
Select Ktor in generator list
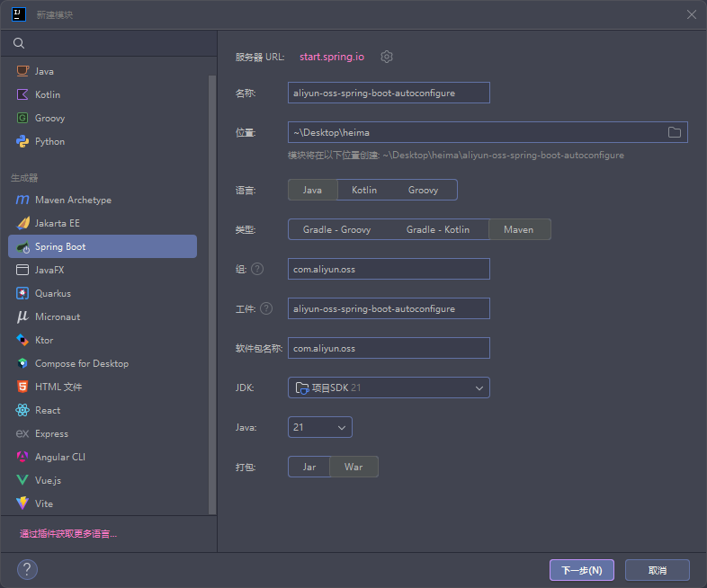pyautogui.click(x=44, y=340)
